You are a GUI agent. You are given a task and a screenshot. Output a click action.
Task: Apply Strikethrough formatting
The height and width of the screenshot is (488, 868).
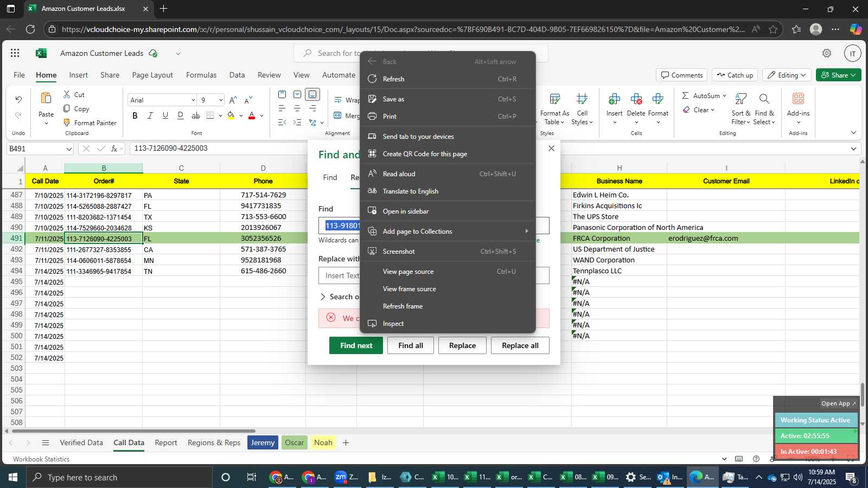[196, 115]
